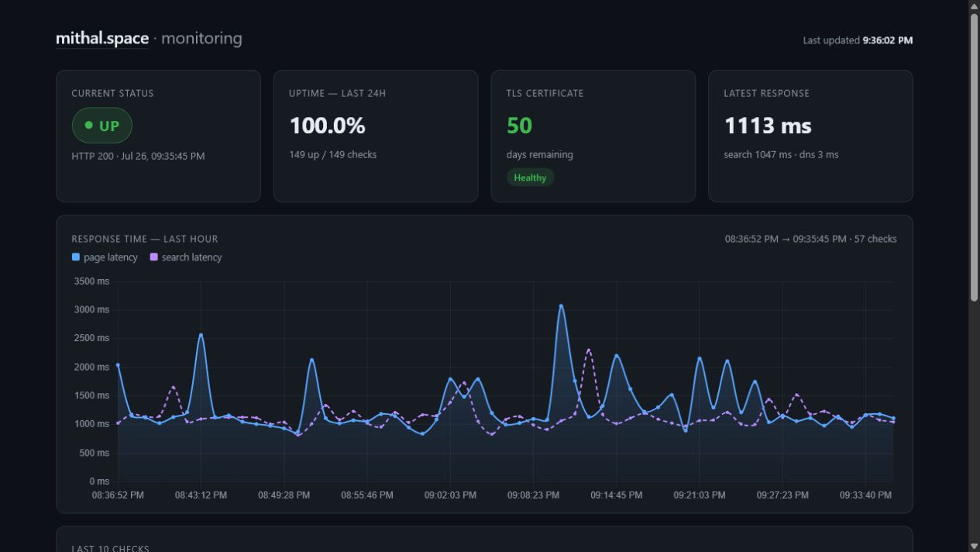Screen dimensions: 980x552
Task: Click the 100.0% uptime value
Action: pos(327,126)
